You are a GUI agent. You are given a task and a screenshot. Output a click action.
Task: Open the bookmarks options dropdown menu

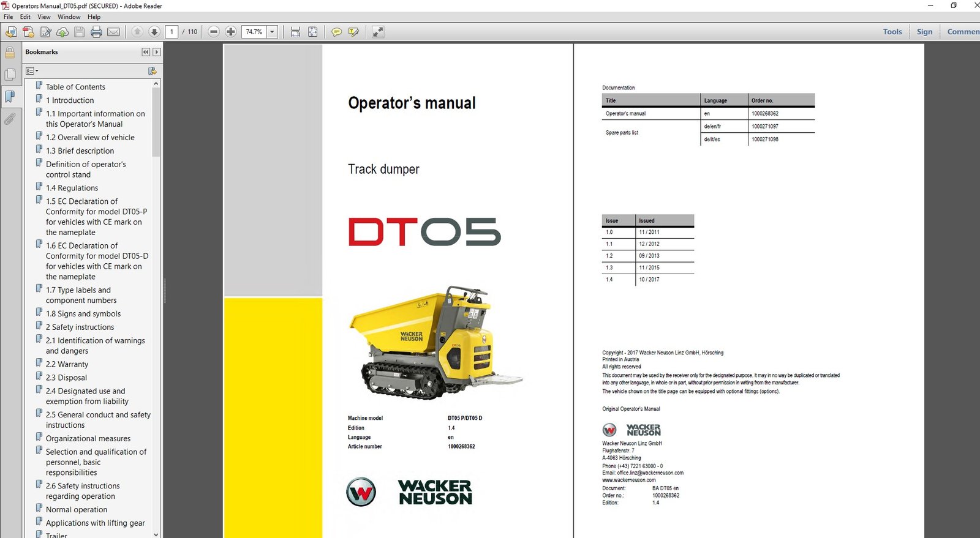pyautogui.click(x=32, y=71)
